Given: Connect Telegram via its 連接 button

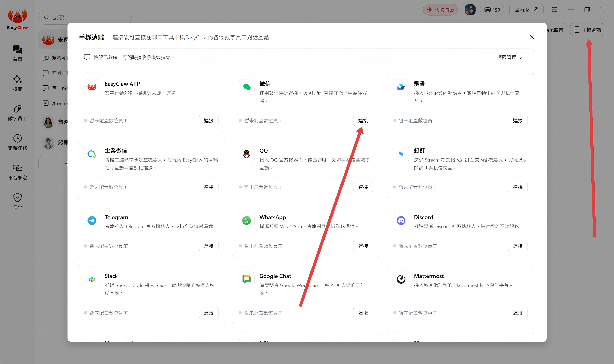Looking at the screenshot, I should point(208,246).
